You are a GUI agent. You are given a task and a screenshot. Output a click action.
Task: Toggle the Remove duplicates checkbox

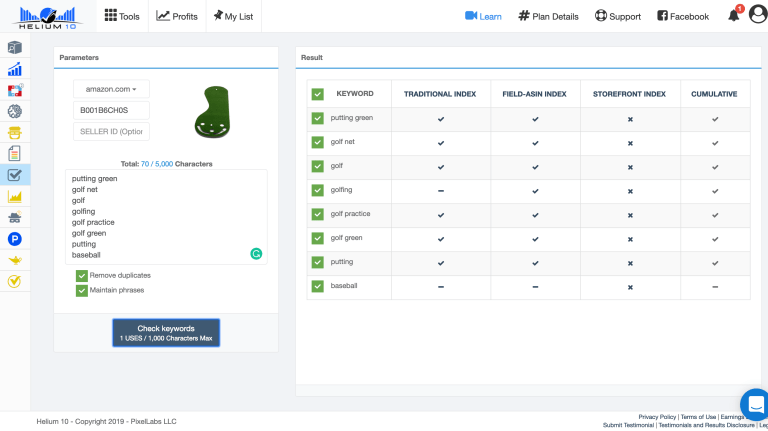click(82, 276)
